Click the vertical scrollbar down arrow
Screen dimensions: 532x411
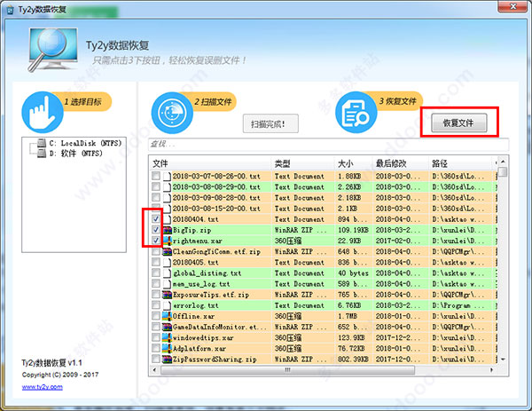(x=503, y=360)
